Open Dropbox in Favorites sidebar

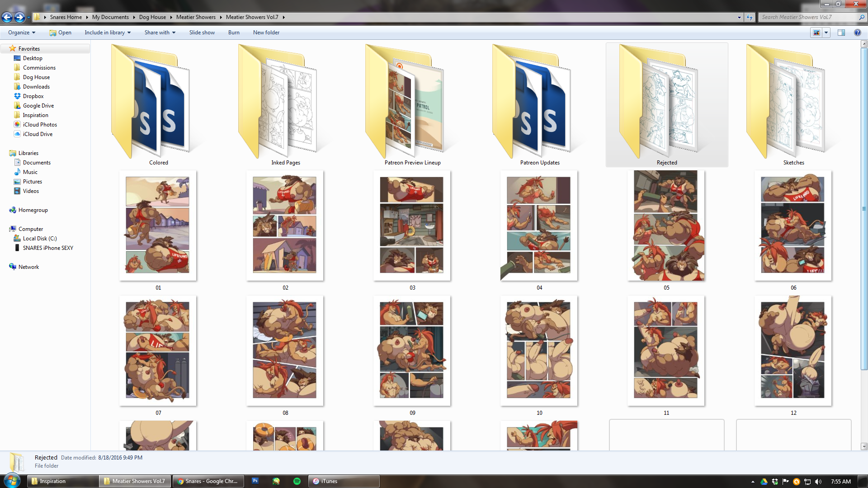pos(33,96)
